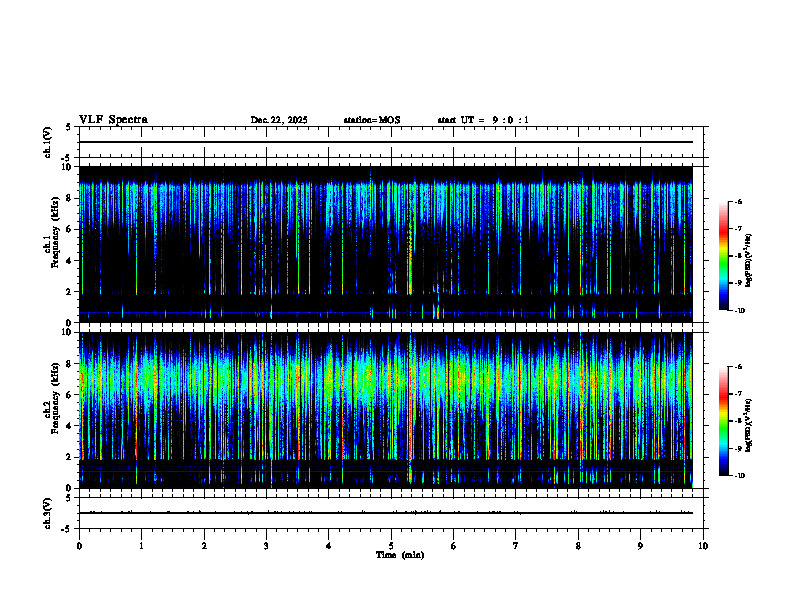792x612 pixels.
Task: Click the 'VLF Spectra' plot title
Action: 113,120
